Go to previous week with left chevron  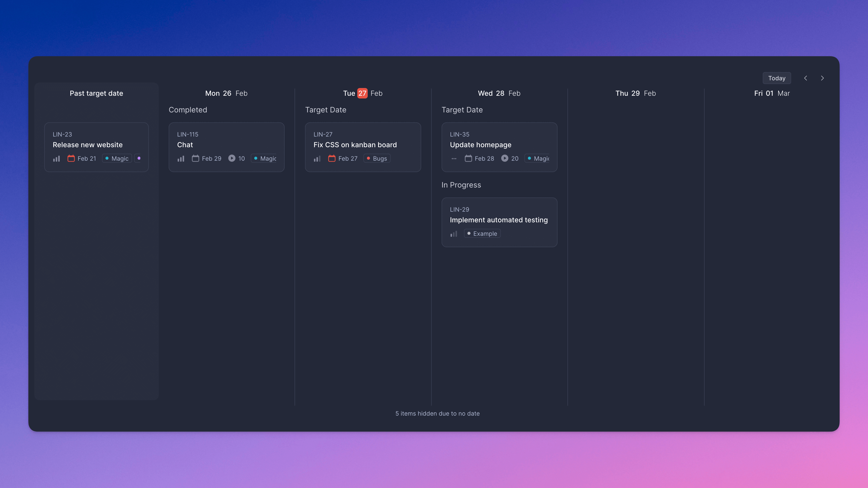click(806, 78)
